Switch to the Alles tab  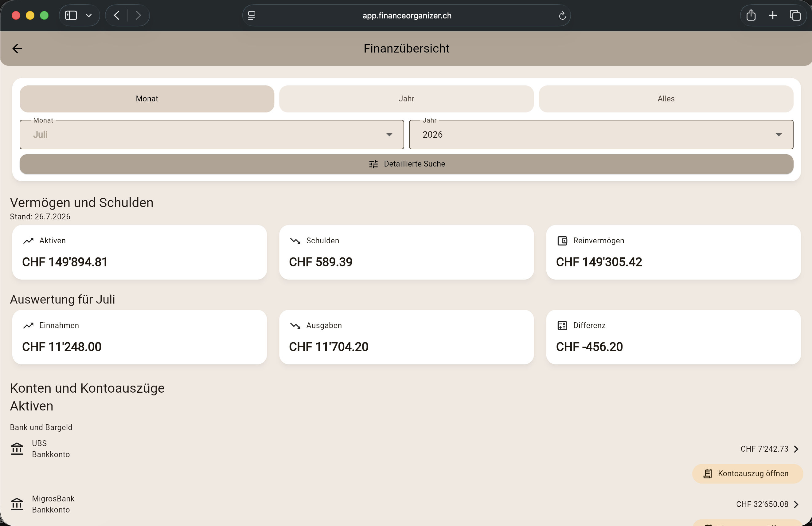(666, 99)
